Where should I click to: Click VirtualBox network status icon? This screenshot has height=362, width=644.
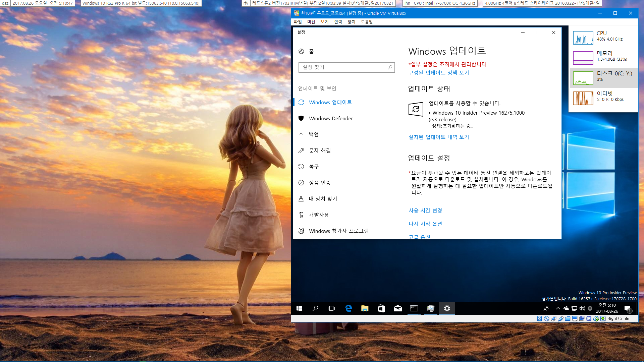[x=553, y=318]
